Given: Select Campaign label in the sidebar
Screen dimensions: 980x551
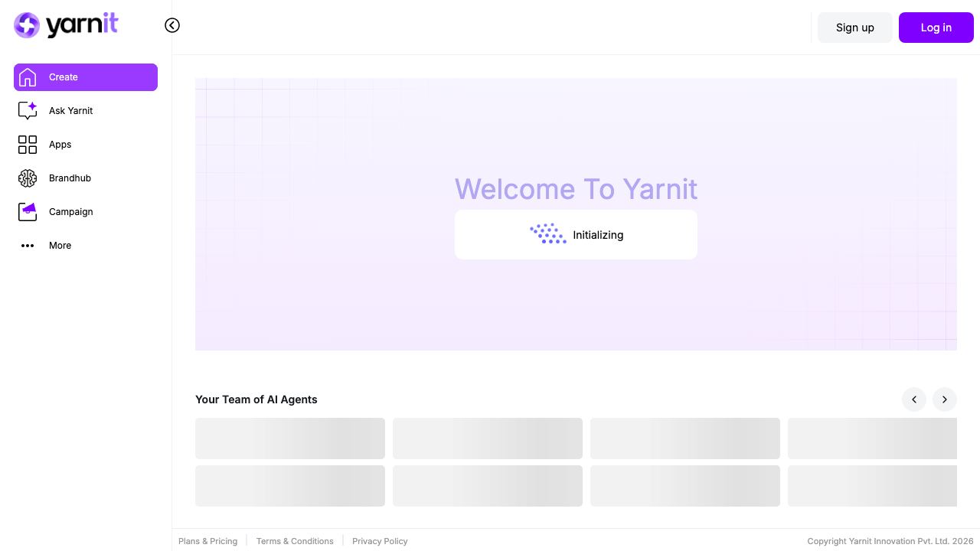Looking at the screenshot, I should [x=70, y=212].
